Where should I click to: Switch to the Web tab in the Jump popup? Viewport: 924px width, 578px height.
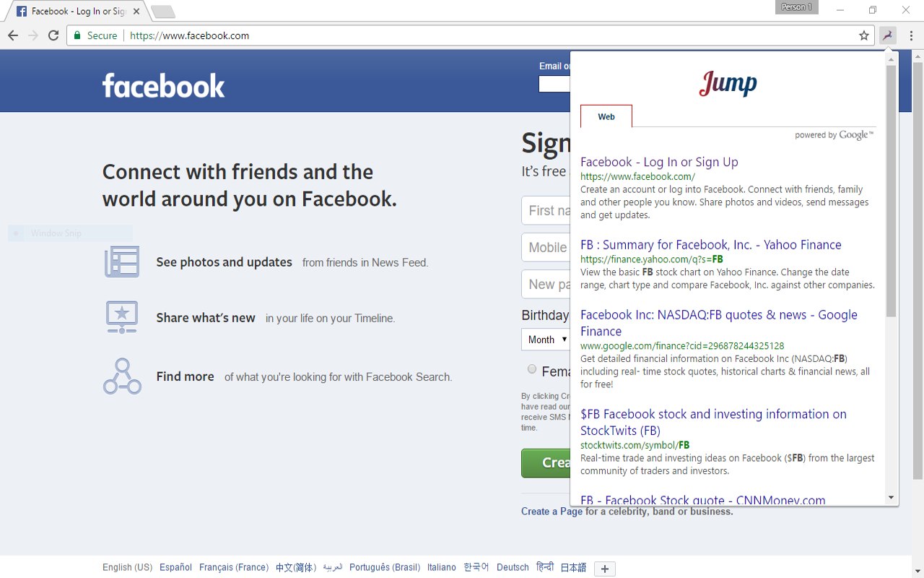606,116
